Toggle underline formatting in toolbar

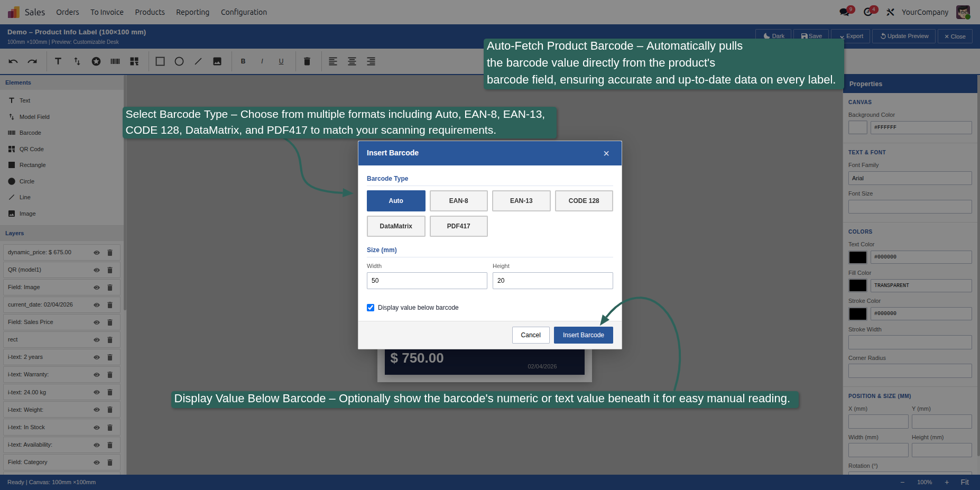pyautogui.click(x=281, y=61)
